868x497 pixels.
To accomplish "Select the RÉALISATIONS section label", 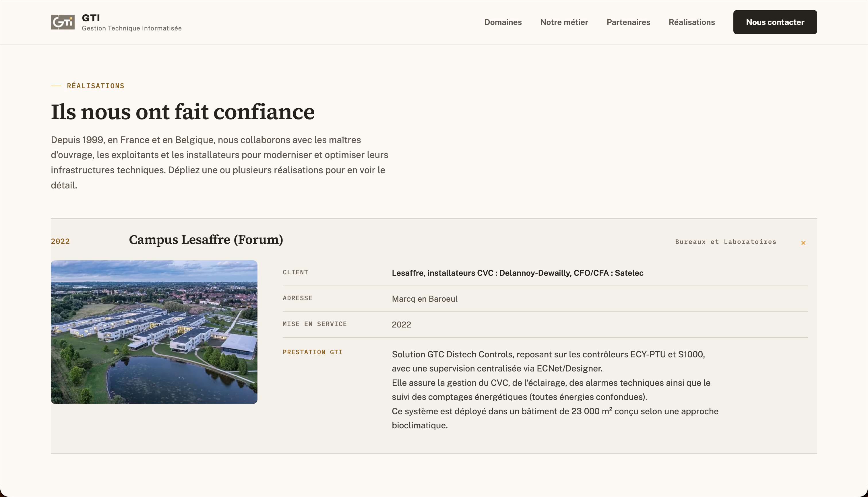I will pyautogui.click(x=96, y=86).
